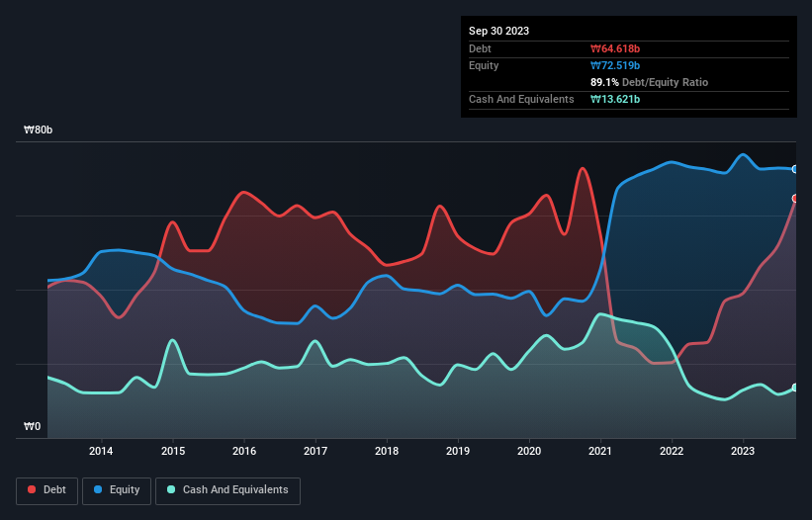Click the 2021 x-axis label

point(600,451)
